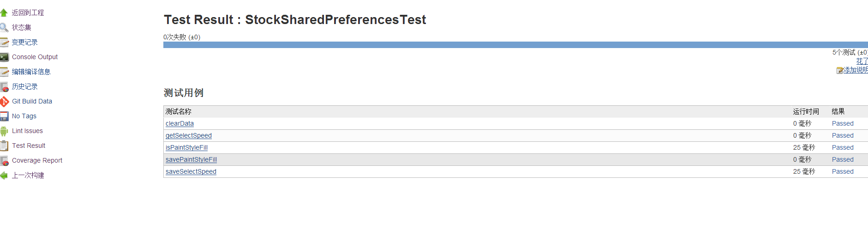868x225 pixels.
Task: Open the getSelectSpeed test case
Action: pyautogui.click(x=189, y=135)
